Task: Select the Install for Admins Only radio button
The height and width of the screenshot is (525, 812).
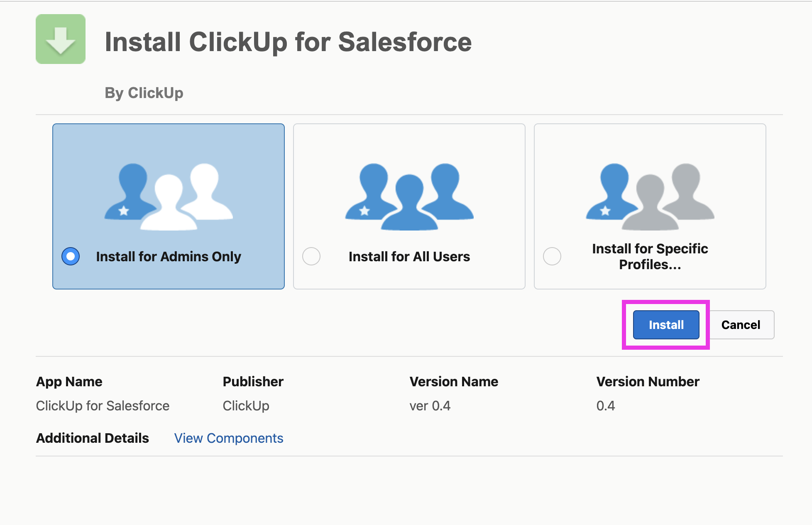Action: pyautogui.click(x=71, y=256)
